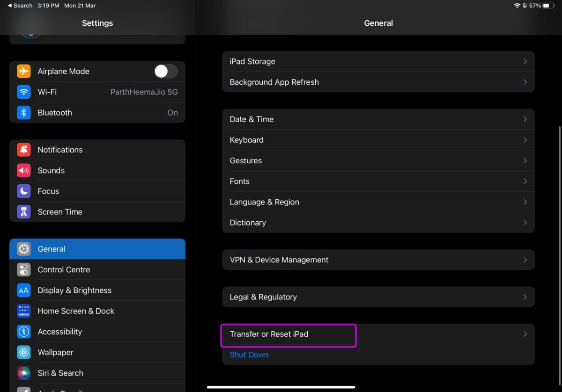The width and height of the screenshot is (562, 392).
Task: Open Wi-Fi settings via its icon
Action: 24,92
